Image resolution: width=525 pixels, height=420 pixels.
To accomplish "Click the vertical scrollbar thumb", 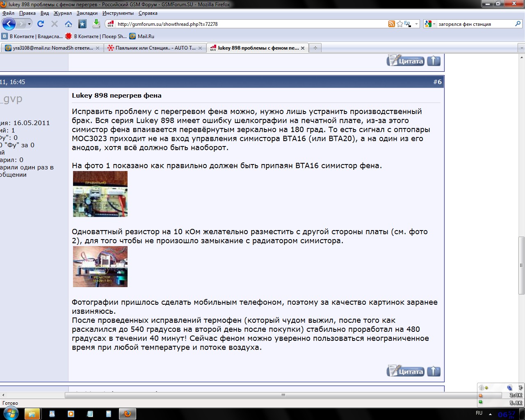I will coord(522,265).
